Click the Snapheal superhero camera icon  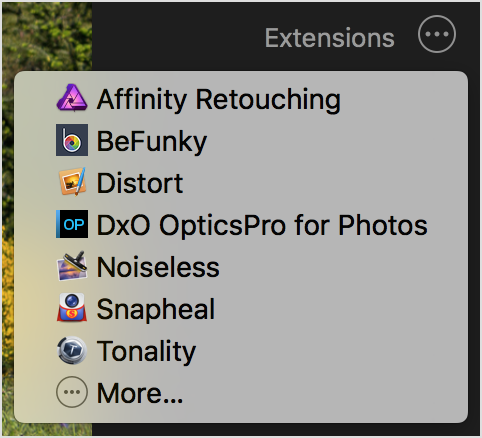72,308
